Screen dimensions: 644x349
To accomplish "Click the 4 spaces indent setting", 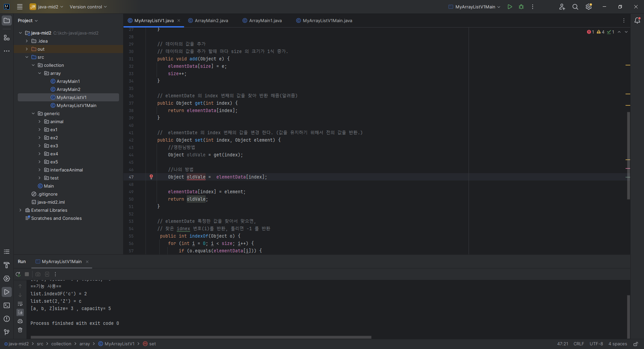I will point(618,344).
